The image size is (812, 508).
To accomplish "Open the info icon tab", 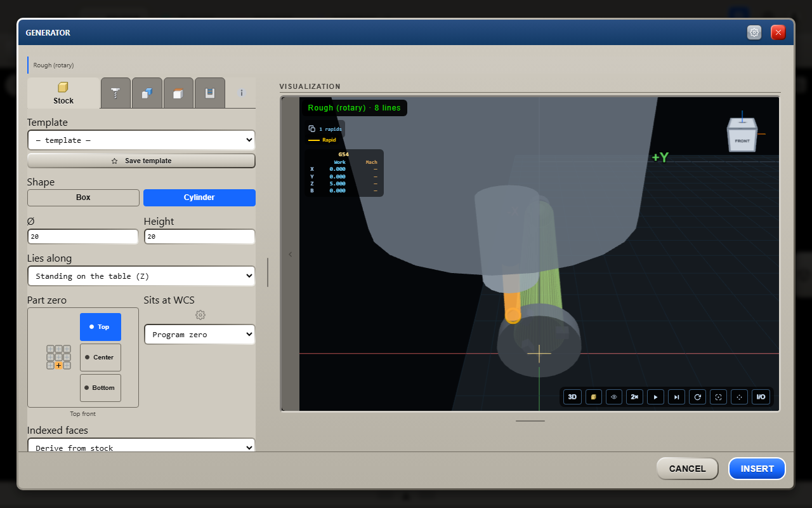I will coord(241,93).
